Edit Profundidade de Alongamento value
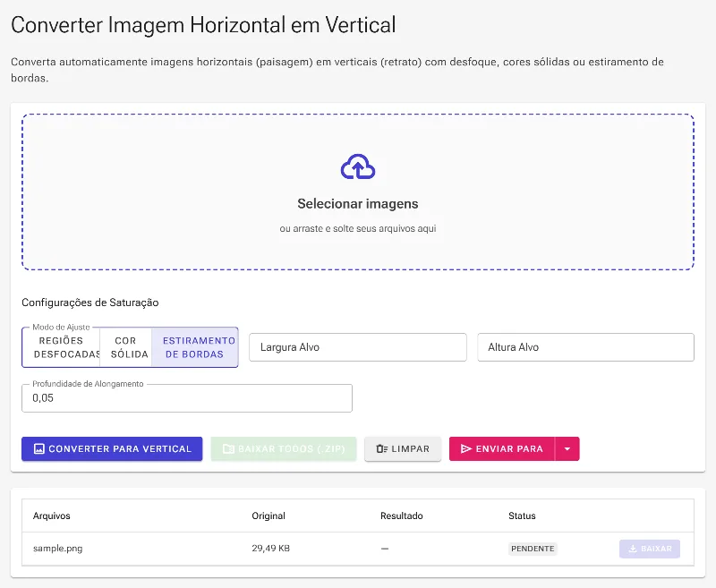This screenshot has height=588, width=716. click(x=187, y=398)
